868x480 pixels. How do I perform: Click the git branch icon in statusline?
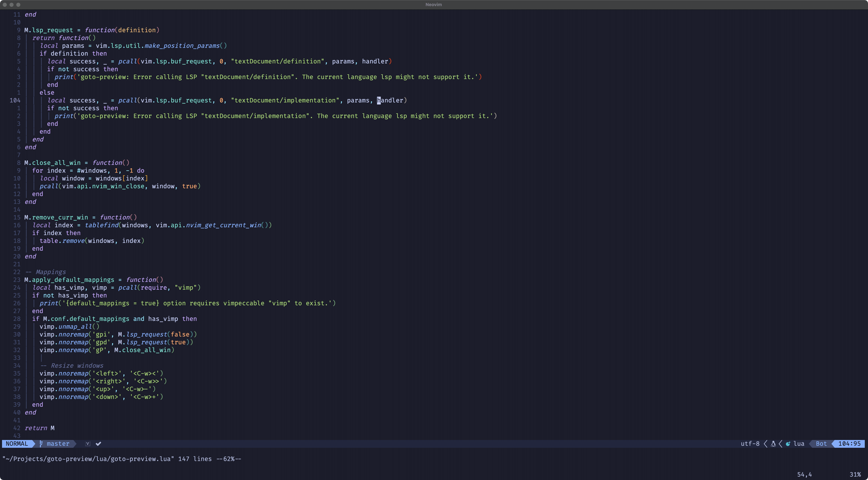pos(41,444)
